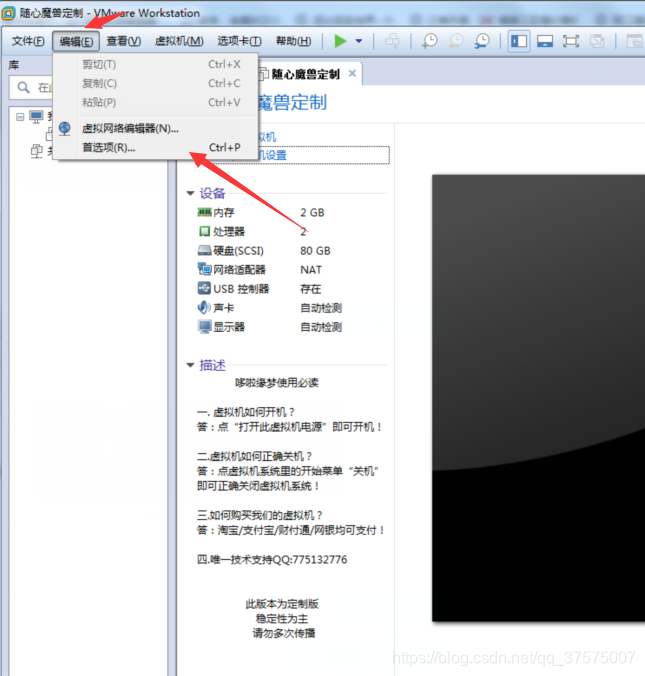Click the network adapter icon
645x676 pixels.
click(x=204, y=269)
